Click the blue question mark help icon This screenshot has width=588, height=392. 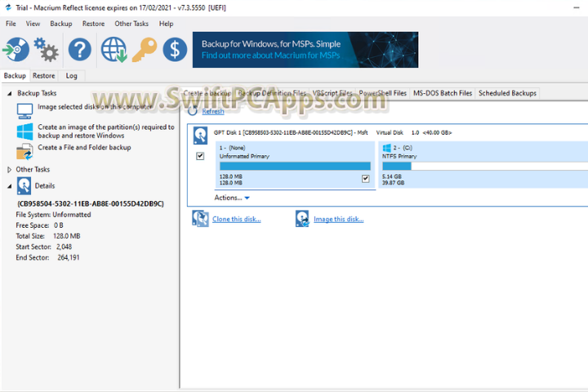79,49
